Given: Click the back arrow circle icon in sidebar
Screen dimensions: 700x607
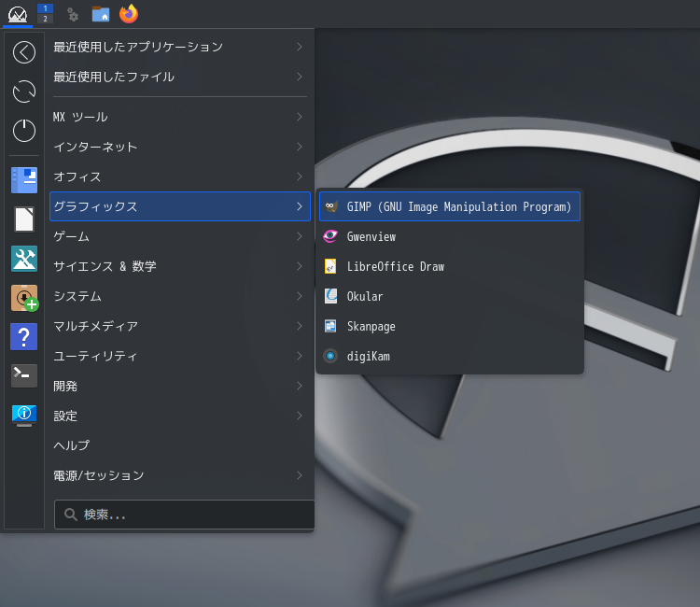Looking at the screenshot, I should [x=24, y=52].
